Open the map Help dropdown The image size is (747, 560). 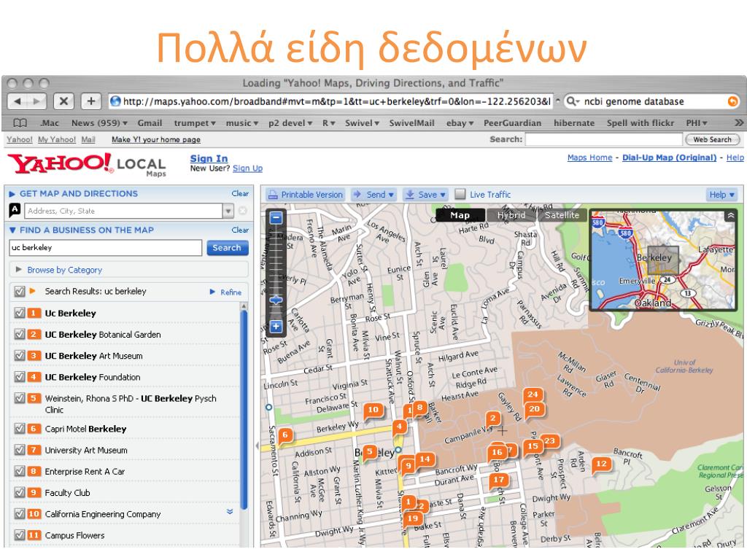coord(721,194)
